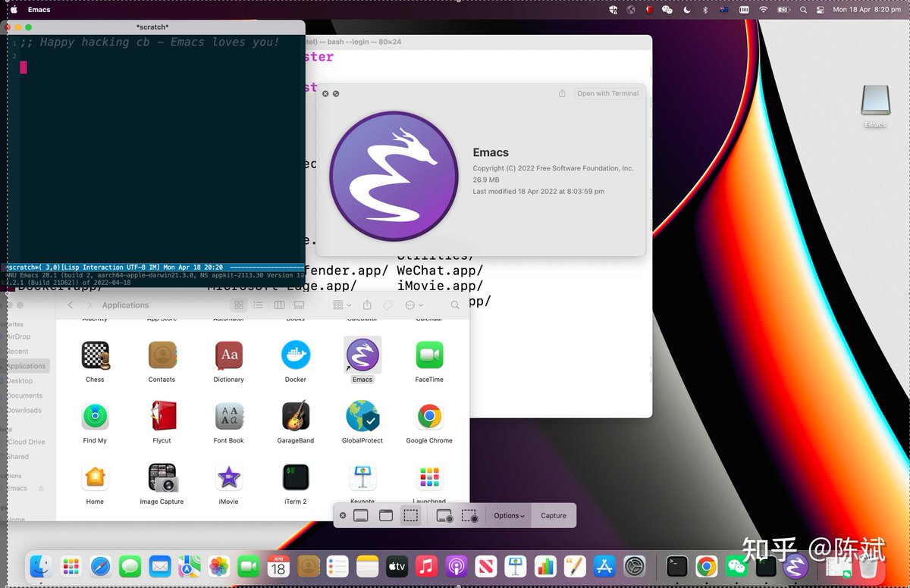This screenshot has height=588, width=910.
Task: Open the Finder group-by dropdown
Action: pyautogui.click(x=341, y=305)
